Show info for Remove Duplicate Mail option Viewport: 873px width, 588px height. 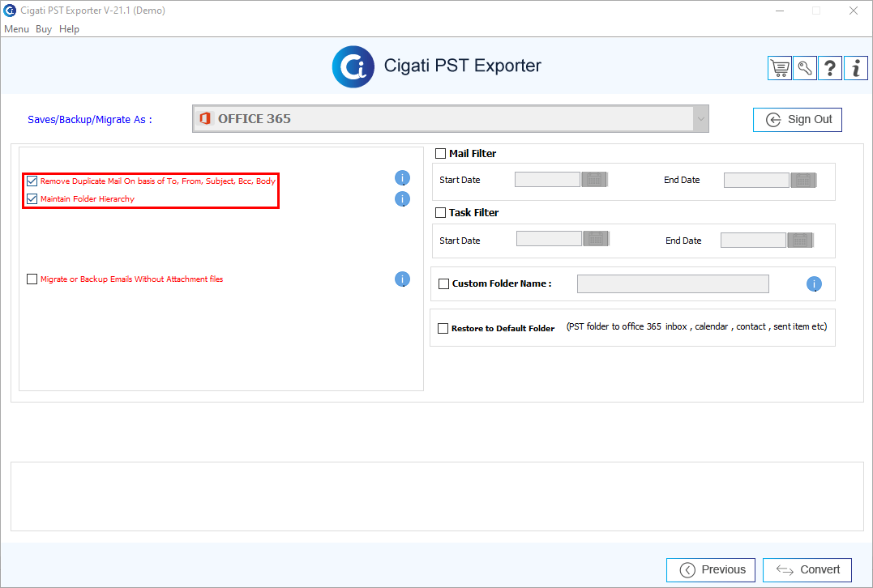[x=403, y=178]
